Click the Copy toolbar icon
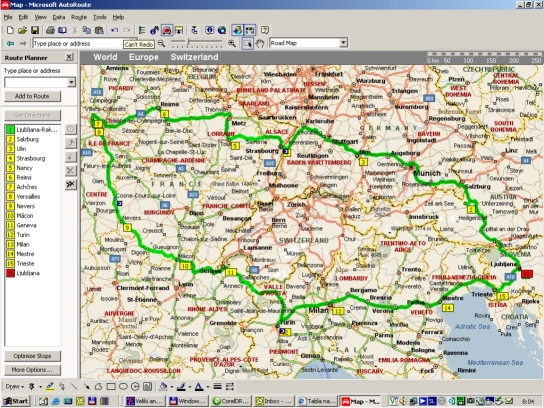 coord(87,31)
